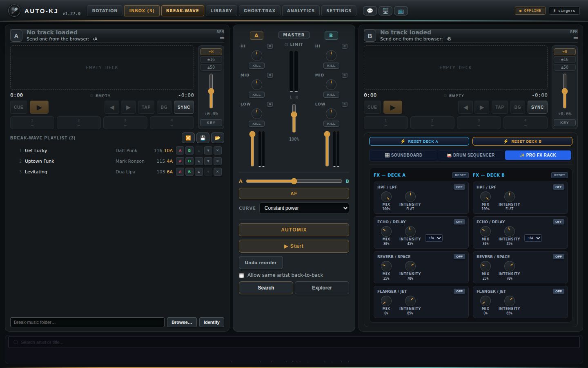Toggle Flanger / Jet effect on deck B

point(559,292)
